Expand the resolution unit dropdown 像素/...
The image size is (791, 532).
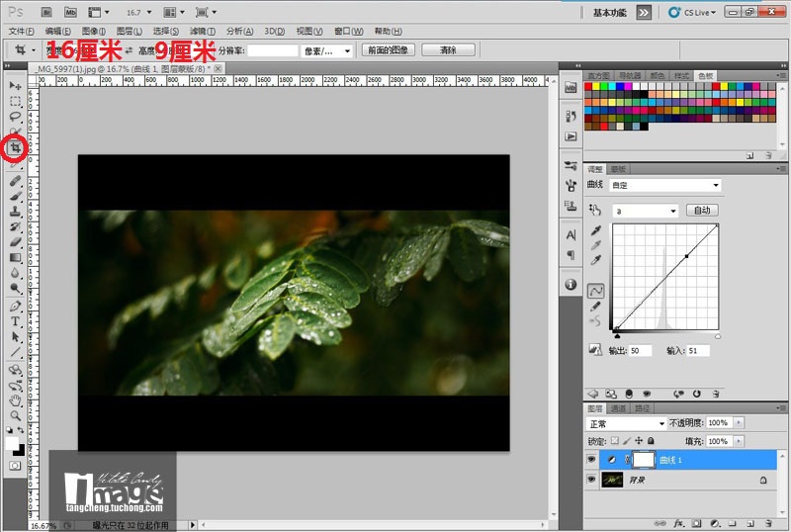(328, 49)
